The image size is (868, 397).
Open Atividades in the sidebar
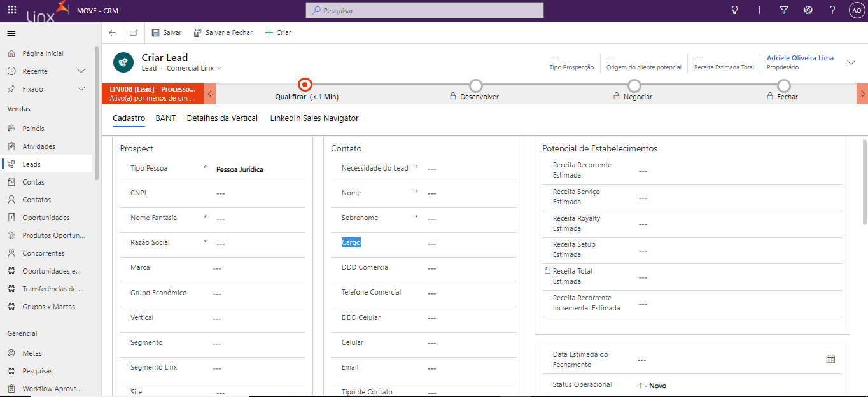pyautogui.click(x=39, y=146)
